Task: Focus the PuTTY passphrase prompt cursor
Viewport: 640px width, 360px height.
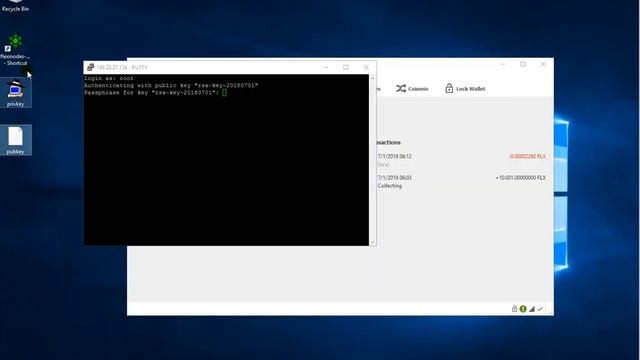Action: [x=224, y=93]
